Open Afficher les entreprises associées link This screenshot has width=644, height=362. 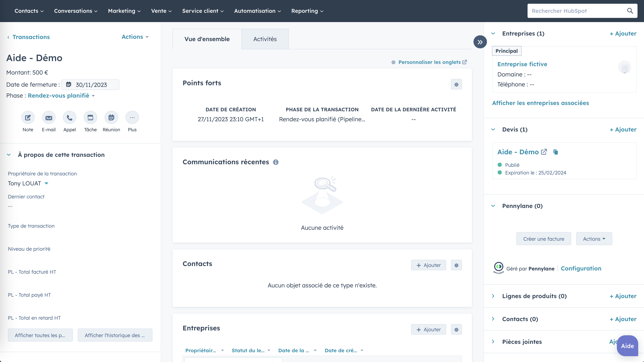[x=540, y=103]
